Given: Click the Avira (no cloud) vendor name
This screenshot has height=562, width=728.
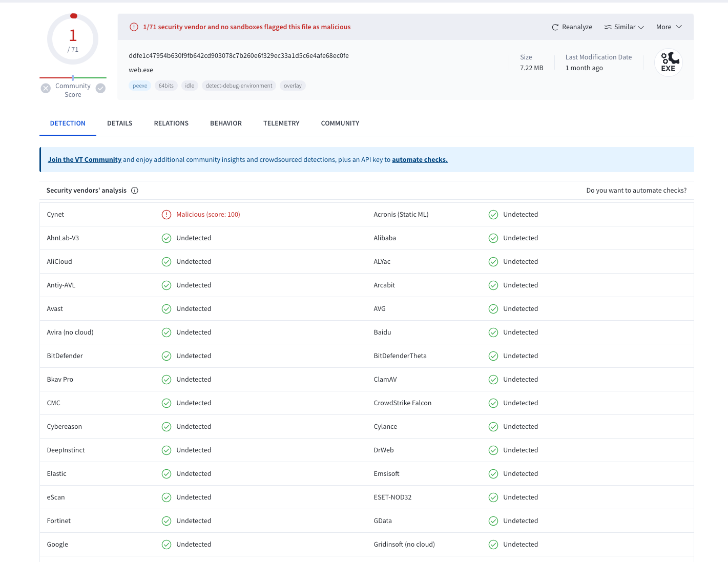Looking at the screenshot, I should [x=70, y=332].
